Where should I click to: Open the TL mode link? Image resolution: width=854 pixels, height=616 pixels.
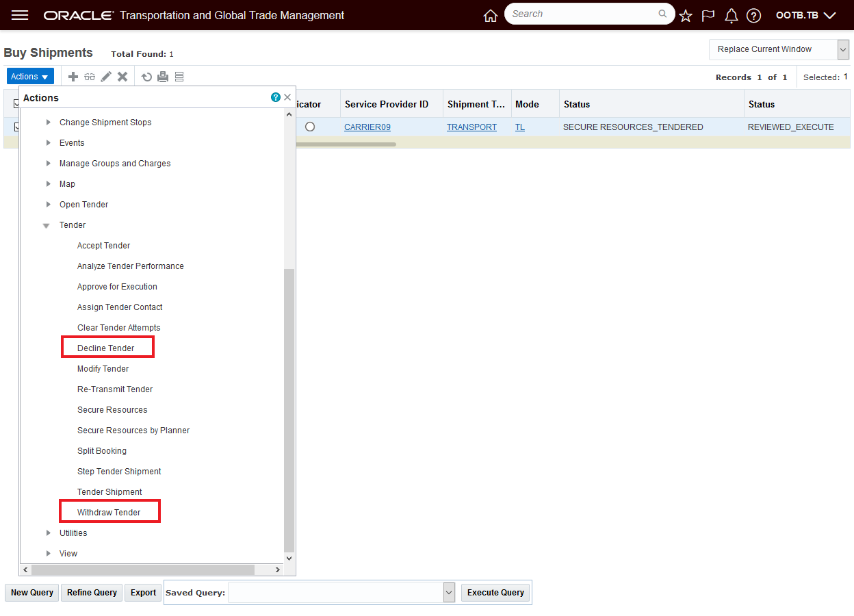[520, 127]
